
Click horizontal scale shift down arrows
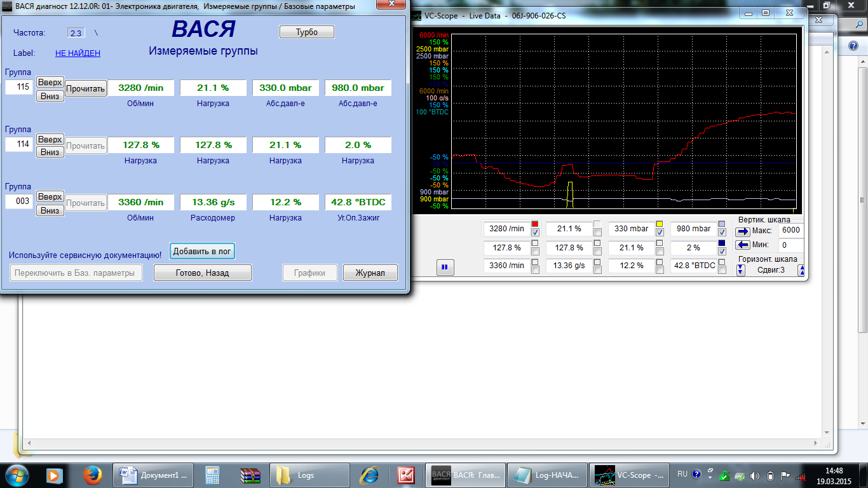[x=740, y=270]
